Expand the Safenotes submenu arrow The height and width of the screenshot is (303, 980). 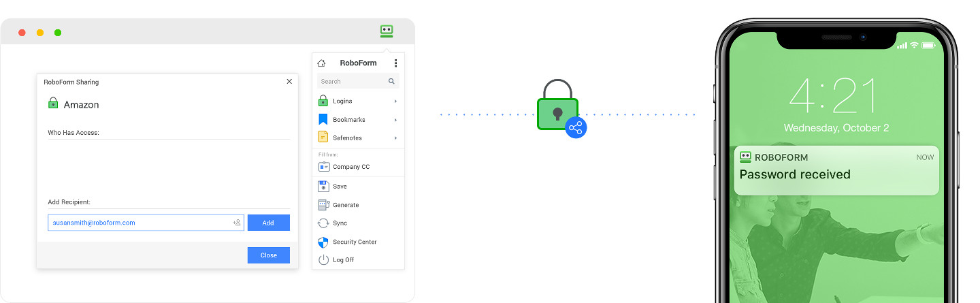coord(395,138)
